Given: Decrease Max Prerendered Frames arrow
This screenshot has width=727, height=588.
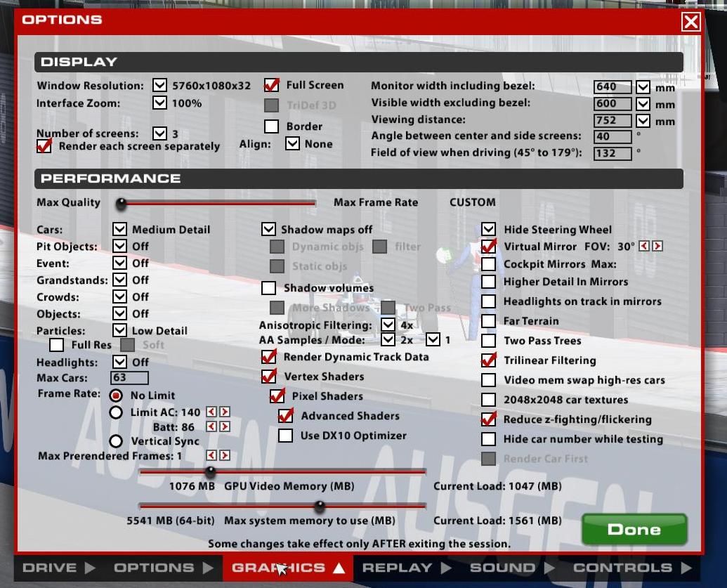Looking at the screenshot, I should [211, 456].
